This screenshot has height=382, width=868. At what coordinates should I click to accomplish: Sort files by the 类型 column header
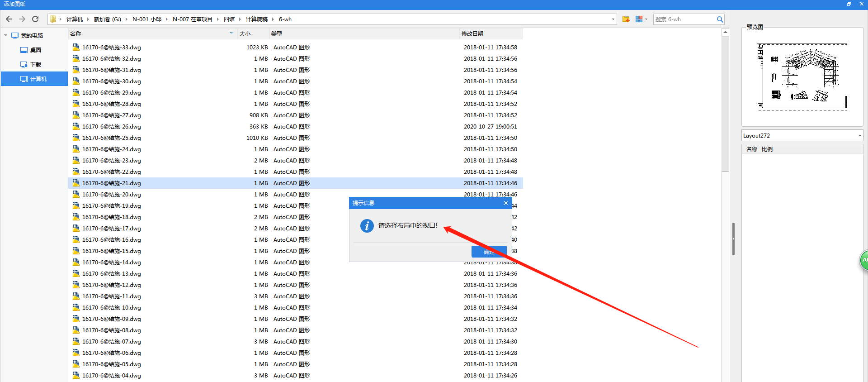pos(364,33)
